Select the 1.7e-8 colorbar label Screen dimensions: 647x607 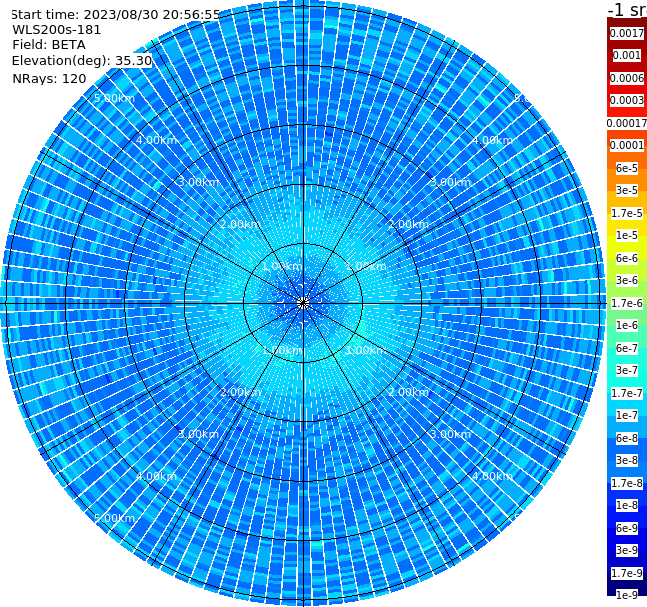pyautogui.click(x=627, y=483)
